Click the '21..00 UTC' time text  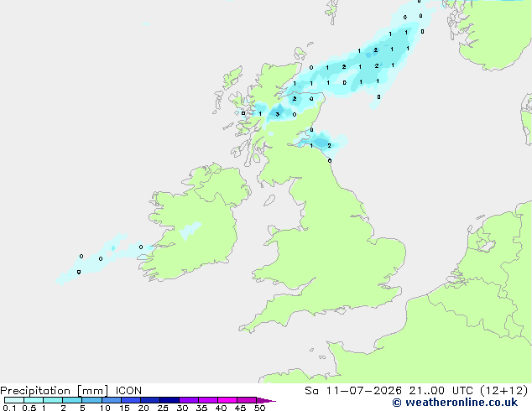pos(441,391)
